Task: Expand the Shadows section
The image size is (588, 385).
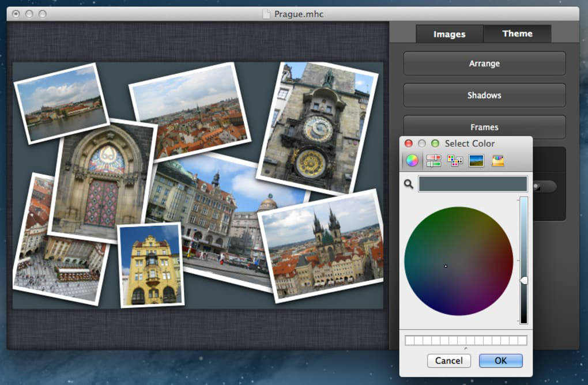Action: click(x=484, y=95)
